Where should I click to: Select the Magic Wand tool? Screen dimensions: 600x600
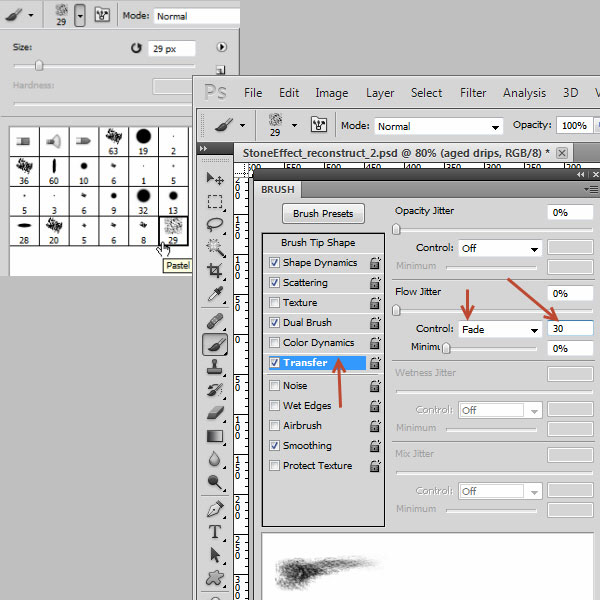215,248
